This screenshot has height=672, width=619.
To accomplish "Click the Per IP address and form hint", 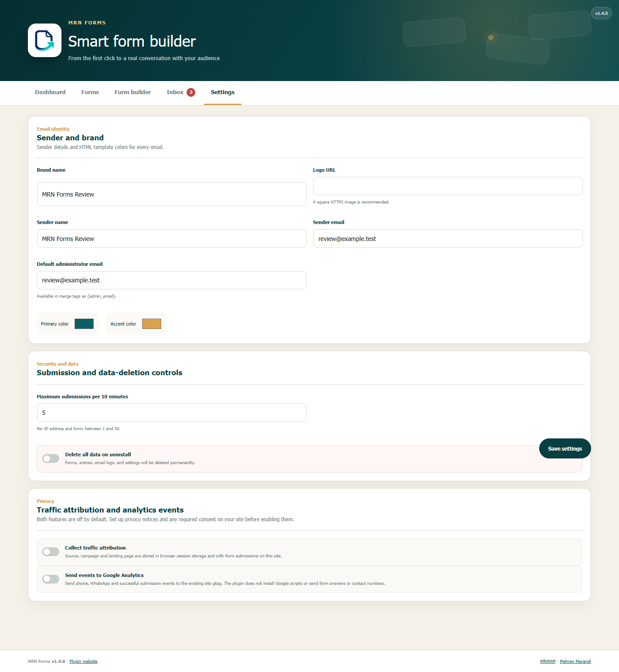I will point(78,429).
